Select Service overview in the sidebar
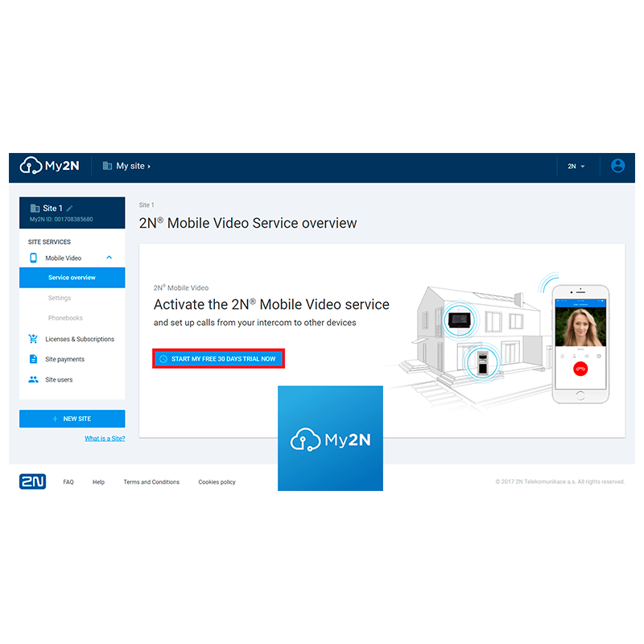Screen dimensions: 644x644 point(72,278)
